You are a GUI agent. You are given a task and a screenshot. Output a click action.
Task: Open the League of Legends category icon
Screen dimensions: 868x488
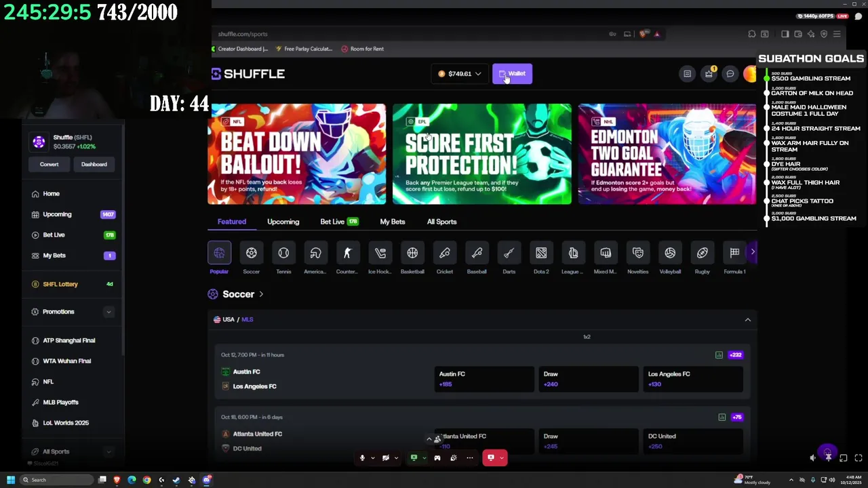[573, 253]
